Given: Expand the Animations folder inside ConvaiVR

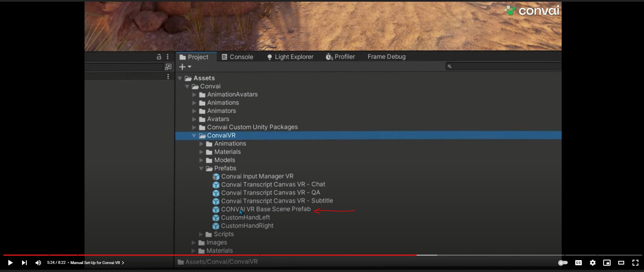Looking at the screenshot, I should pyautogui.click(x=201, y=144).
